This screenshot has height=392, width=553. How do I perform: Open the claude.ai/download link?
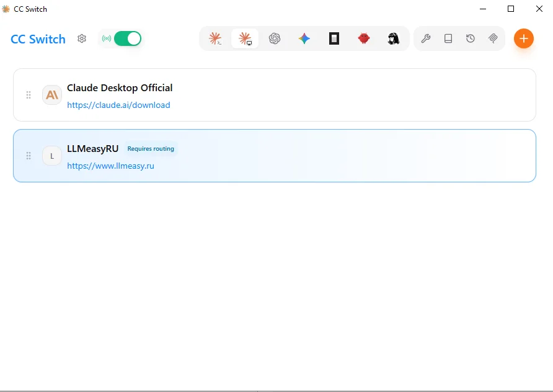click(x=118, y=105)
